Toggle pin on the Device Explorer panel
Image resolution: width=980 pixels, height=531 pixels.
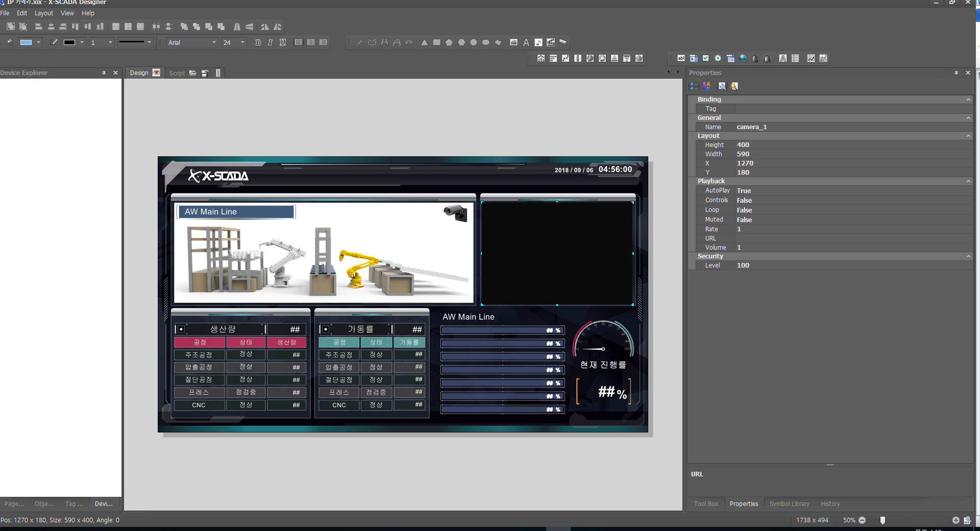tap(104, 73)
